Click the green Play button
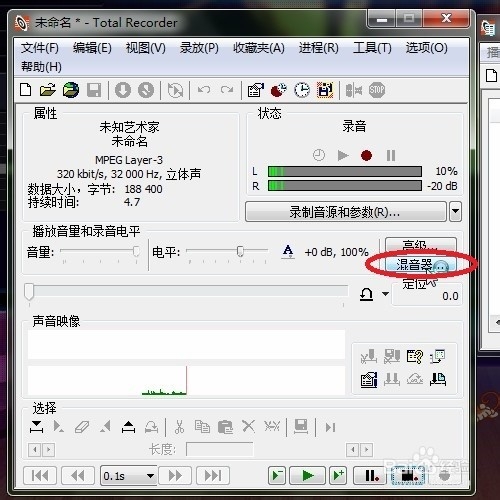The width and height of the screenshot is (500, 500). point(307,475)
